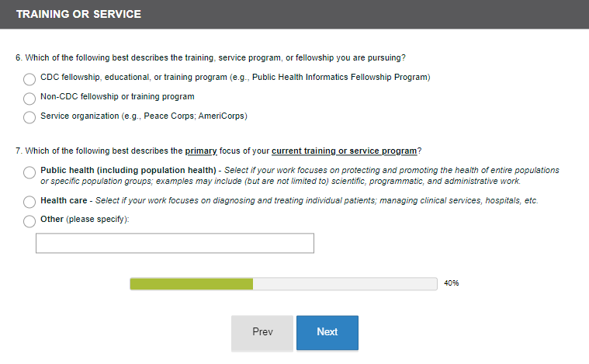Image resolution: width=589 pixels, height=364 pixels.
Task: Click the question 6 prompt text
Action: click(210, 58)
